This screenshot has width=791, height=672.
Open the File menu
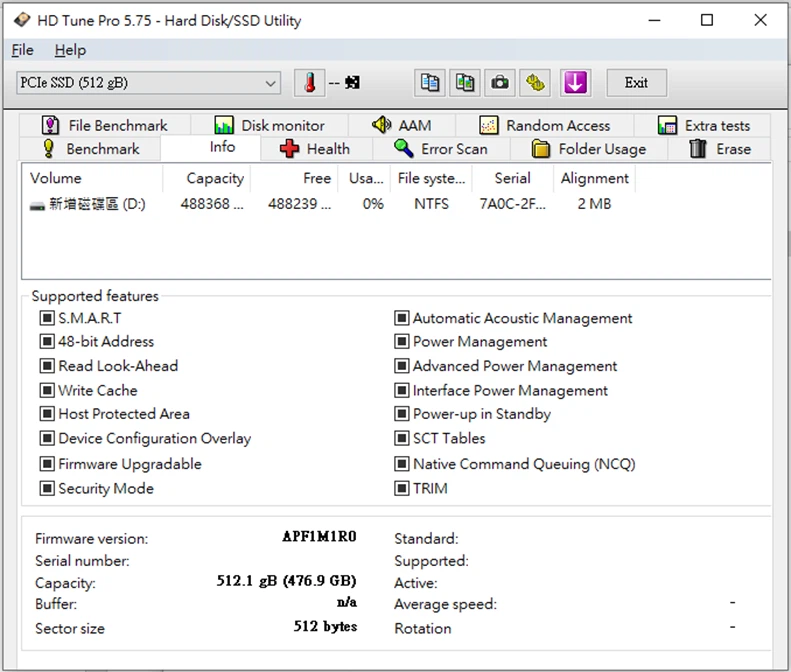tap(22, 50)
